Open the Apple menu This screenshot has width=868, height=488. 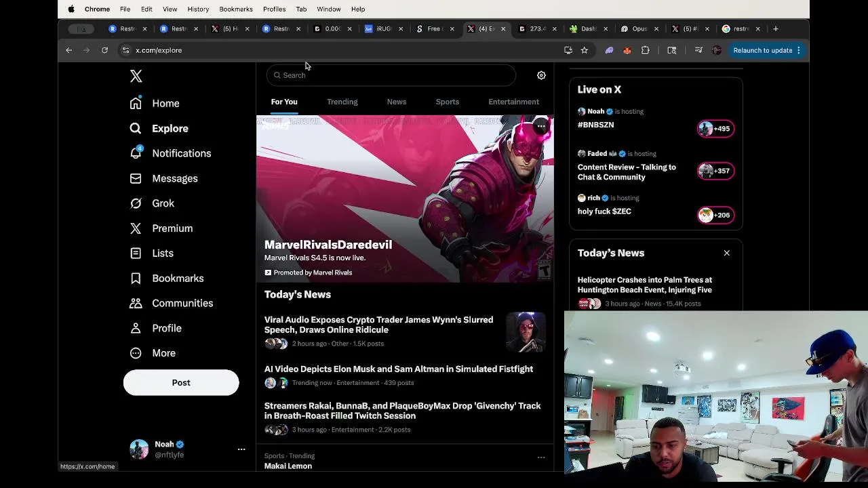coord(71,9)
